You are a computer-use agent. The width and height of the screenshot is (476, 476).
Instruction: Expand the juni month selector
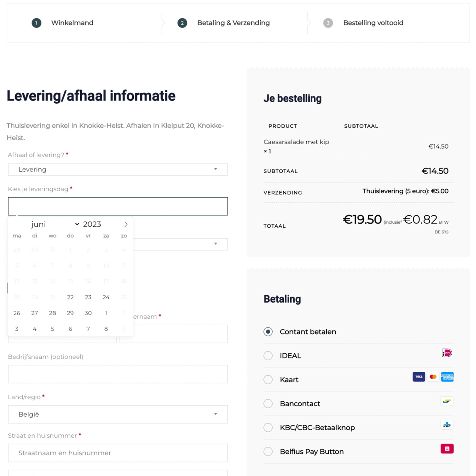(55, 224)
